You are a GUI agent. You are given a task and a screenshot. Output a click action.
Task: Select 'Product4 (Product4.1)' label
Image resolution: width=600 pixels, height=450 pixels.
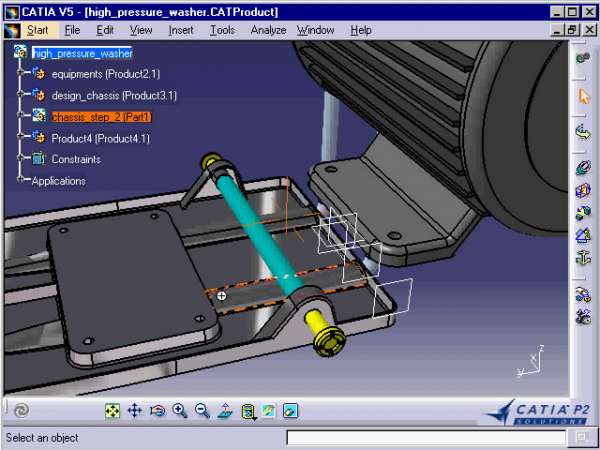(100, 139)
